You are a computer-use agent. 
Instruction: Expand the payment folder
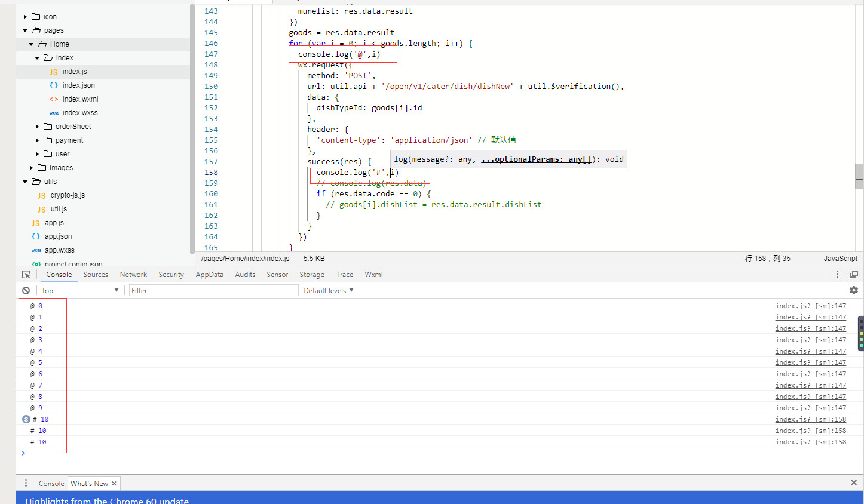click(37, 140)
